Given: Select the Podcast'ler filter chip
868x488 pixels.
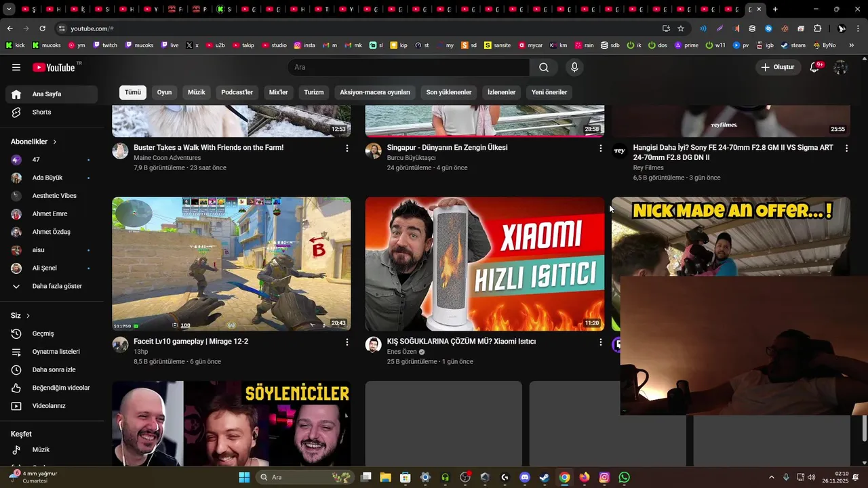Looking at the screenshot, I should pos(237,92).
